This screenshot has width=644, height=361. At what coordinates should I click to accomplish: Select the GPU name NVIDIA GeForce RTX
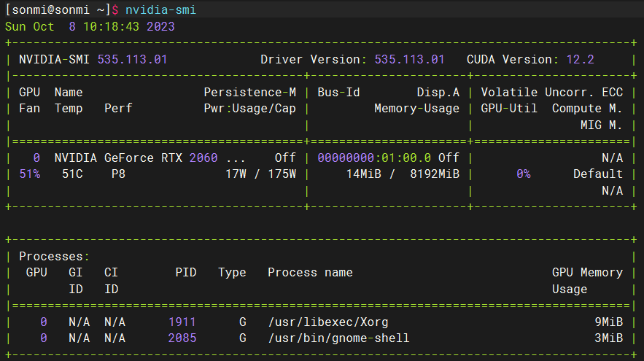[x=118, y=158]
